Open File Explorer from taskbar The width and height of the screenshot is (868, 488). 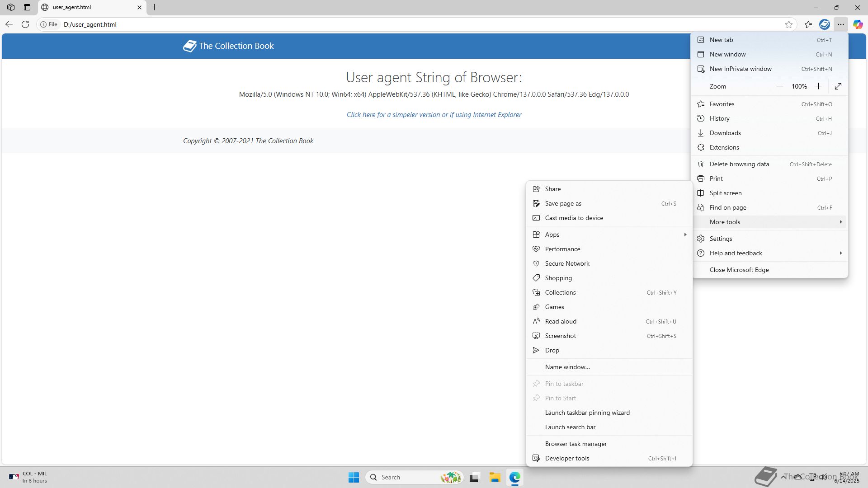click(495, 477)
